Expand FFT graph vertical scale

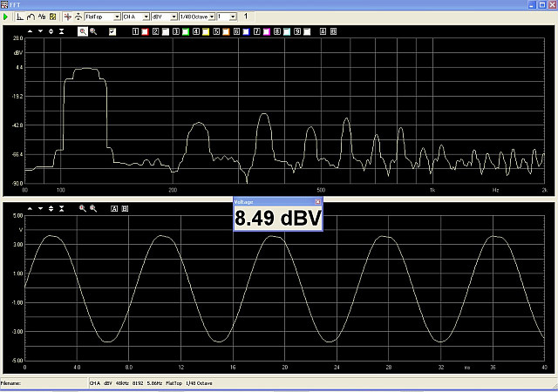pyautogui.click(x=51, y=31)
